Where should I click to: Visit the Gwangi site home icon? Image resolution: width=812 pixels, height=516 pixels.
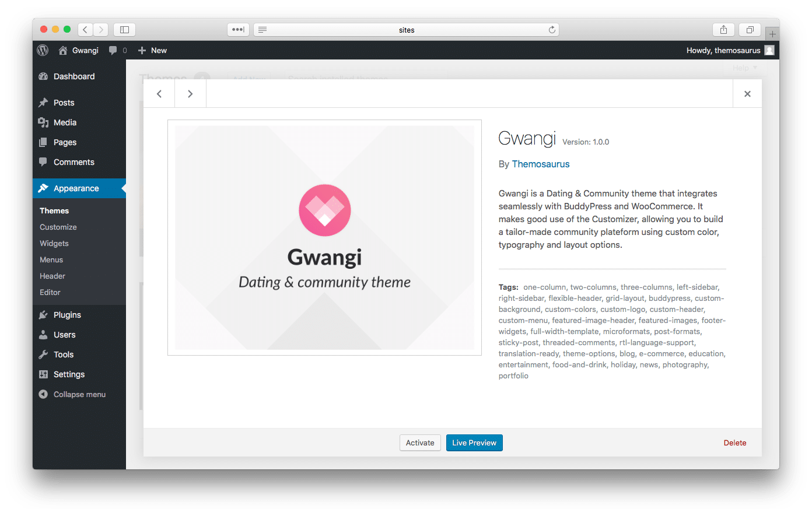(x=63, y=50)
